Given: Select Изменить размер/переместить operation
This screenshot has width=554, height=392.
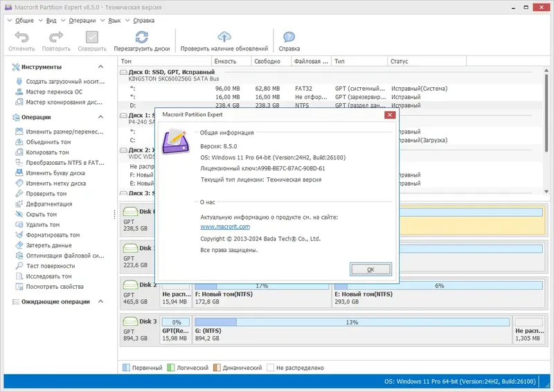Looking at the screenshot, I should [x=60, y=132].
